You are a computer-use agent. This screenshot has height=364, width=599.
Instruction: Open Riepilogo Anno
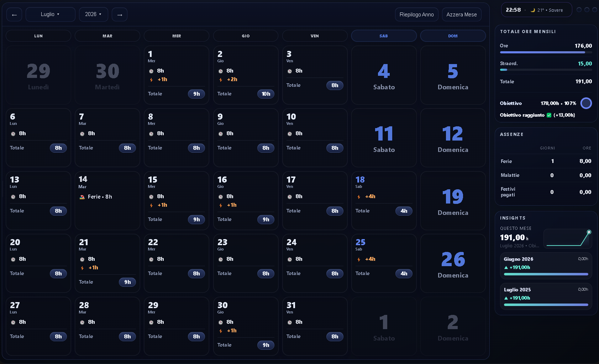416,15
